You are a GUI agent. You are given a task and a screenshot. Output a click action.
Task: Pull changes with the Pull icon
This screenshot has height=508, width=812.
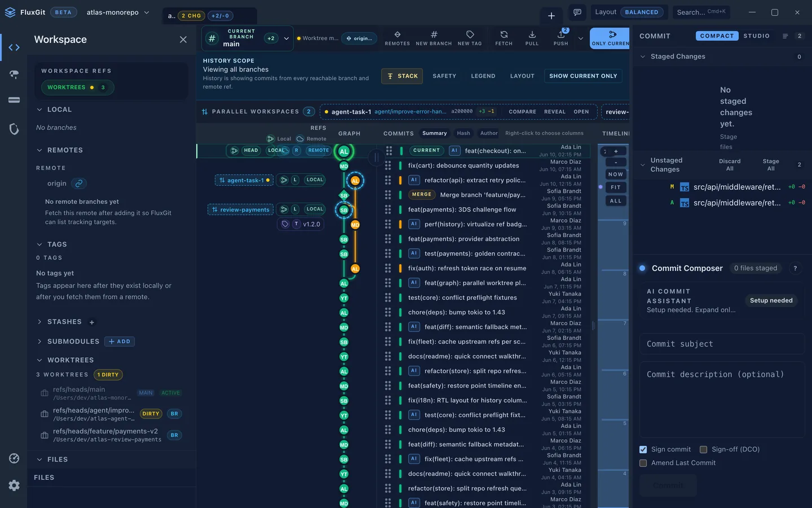tap(532, 38)
